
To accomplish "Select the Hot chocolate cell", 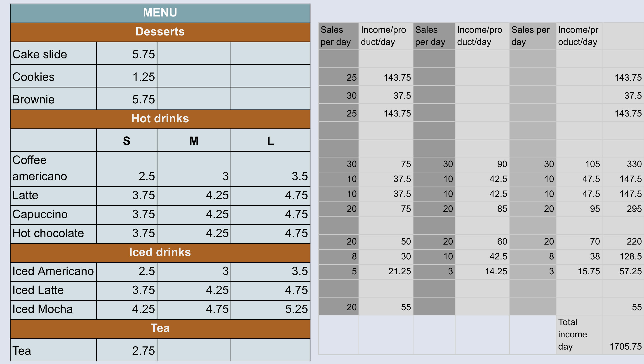I will tap(53, 233).
